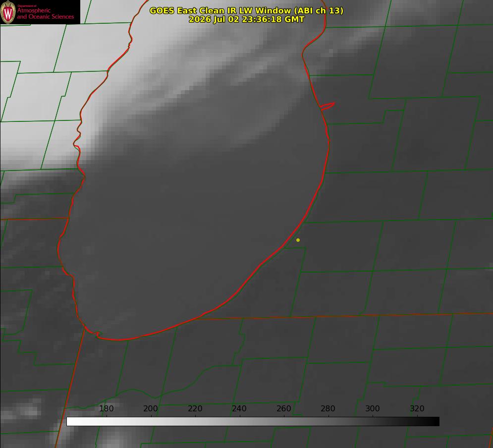493x448 pixels.
Task: Click the black end of the grayscale colorbar
Action: (435, 422)
